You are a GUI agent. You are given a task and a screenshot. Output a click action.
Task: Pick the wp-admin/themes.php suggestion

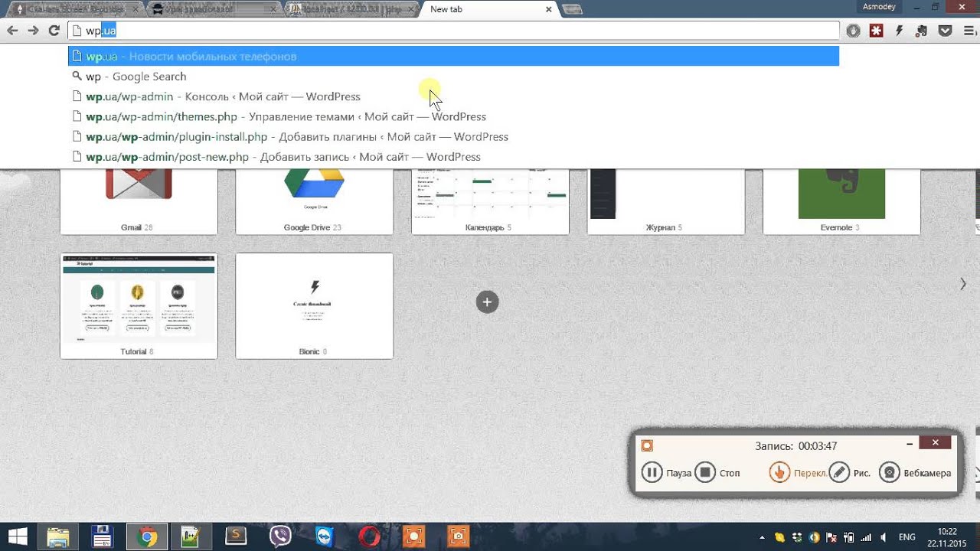pos(454,116)
